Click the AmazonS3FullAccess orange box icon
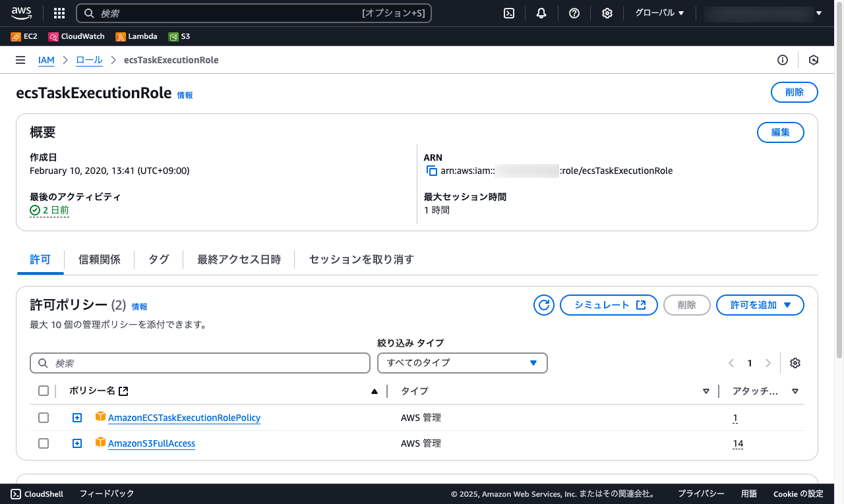The image size is (844, 504). (x=100, y=443)
